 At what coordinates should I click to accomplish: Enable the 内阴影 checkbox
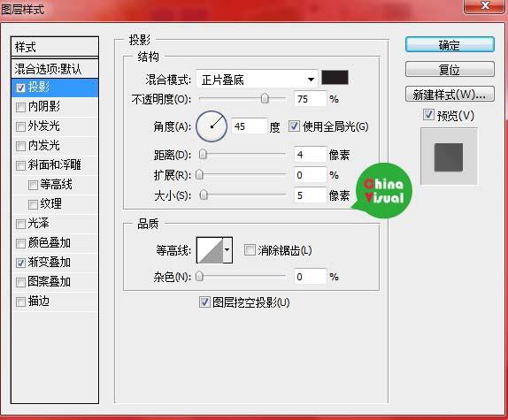20,107
